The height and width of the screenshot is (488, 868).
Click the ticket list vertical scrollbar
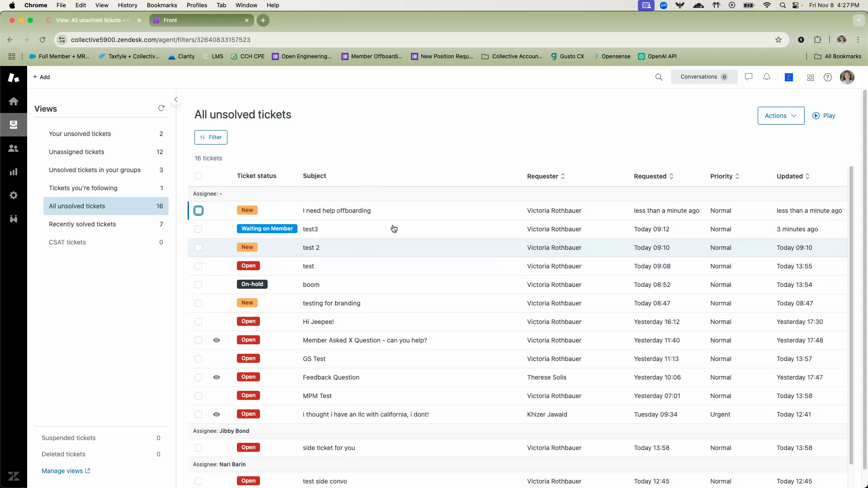[851, 316]
